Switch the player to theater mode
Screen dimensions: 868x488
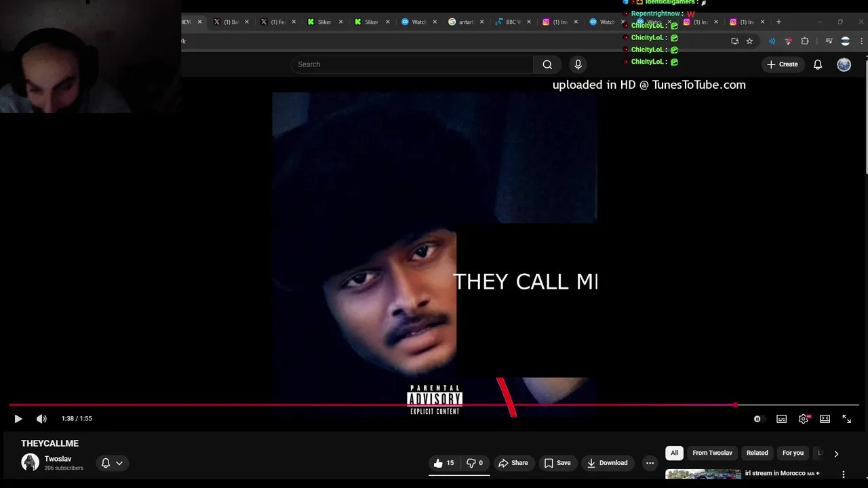[825, 419]
